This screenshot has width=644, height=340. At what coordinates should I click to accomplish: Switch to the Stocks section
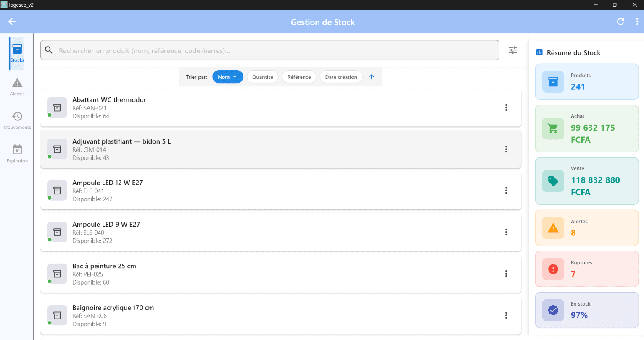click(17, 53)
